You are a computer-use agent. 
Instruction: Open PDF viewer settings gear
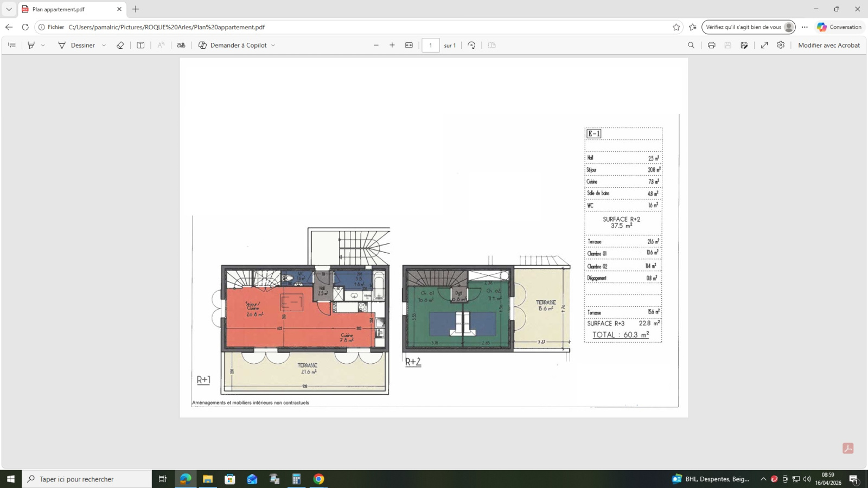[x=780, y=45]
